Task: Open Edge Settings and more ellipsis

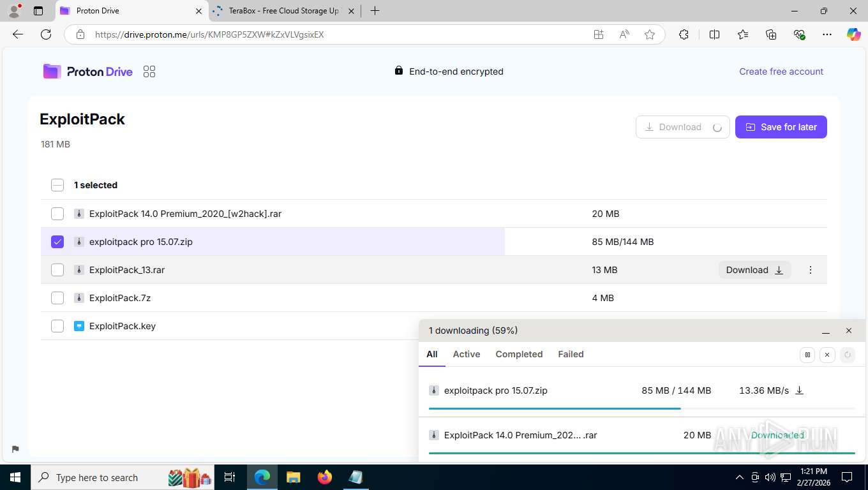Action: tap(827, 34)
